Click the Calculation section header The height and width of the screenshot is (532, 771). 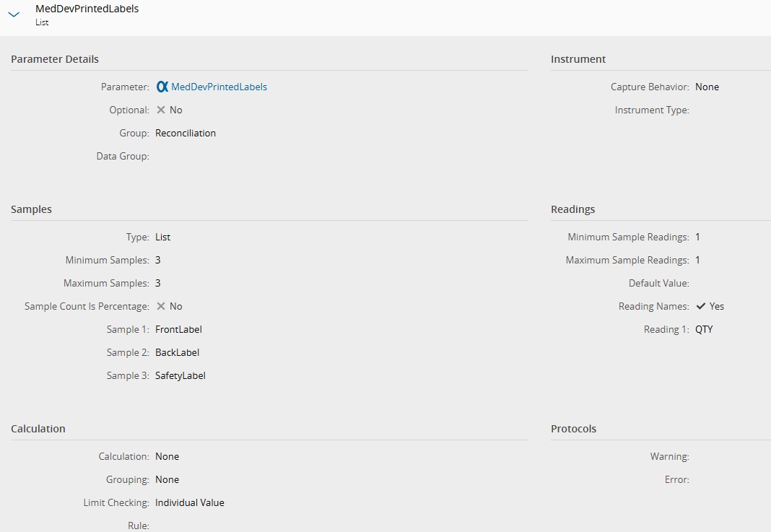(x=38, y=429)
